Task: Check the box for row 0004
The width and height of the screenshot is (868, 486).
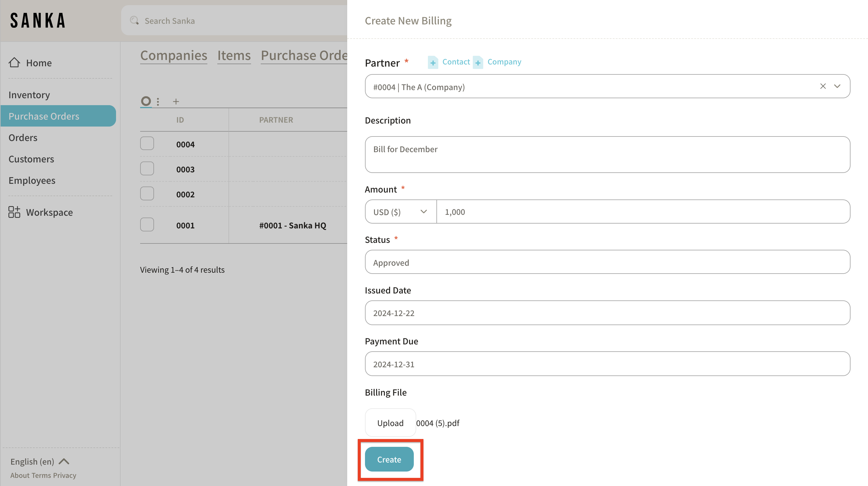Action: click(x=147, y=144)
